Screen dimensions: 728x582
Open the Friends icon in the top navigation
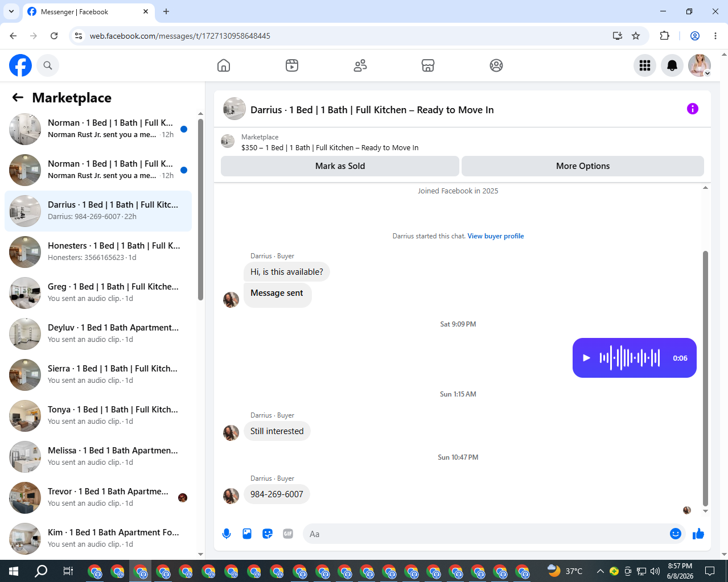(x=360, y=65)
